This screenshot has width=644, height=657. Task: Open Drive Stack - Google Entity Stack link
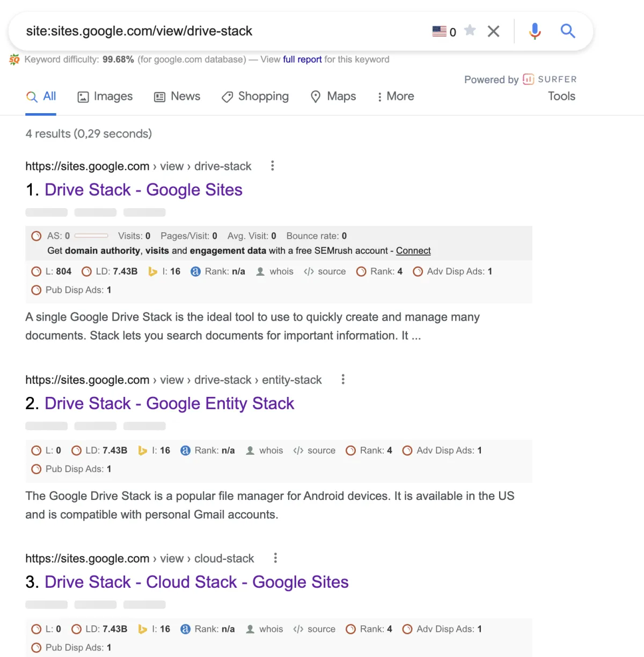pos(169,403)
